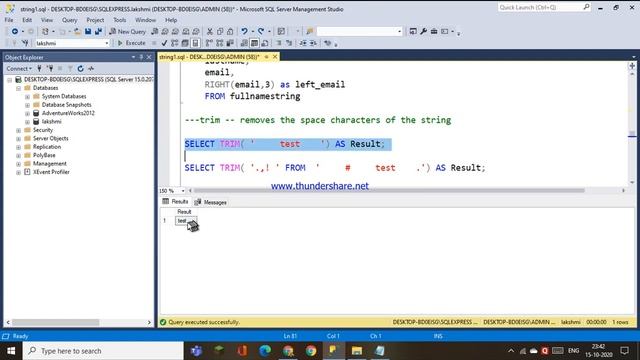Image resolution: width=640 pixels, height=360 pixels.
Task: Select the Replication folder
Action: 47,147
